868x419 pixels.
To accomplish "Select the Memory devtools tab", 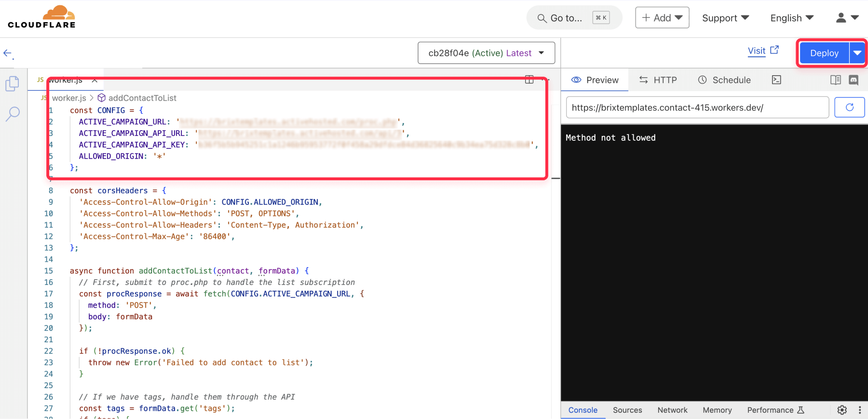I will click(x=717, y=410).
